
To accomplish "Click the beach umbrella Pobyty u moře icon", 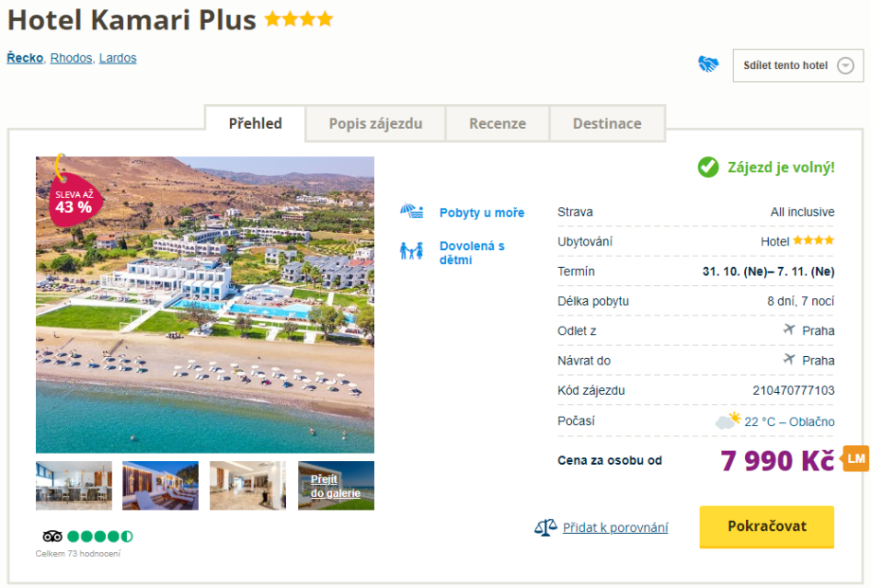I will pyautogui.click(x=411, y=212).
